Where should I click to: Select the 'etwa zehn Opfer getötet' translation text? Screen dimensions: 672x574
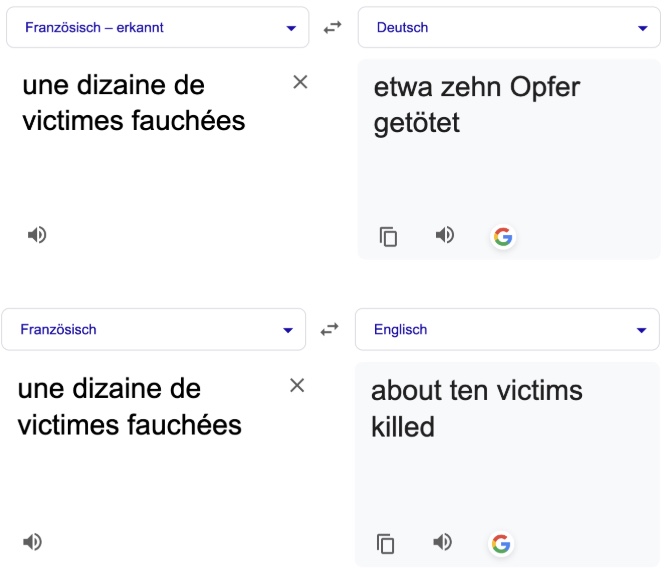click(476, 105)
